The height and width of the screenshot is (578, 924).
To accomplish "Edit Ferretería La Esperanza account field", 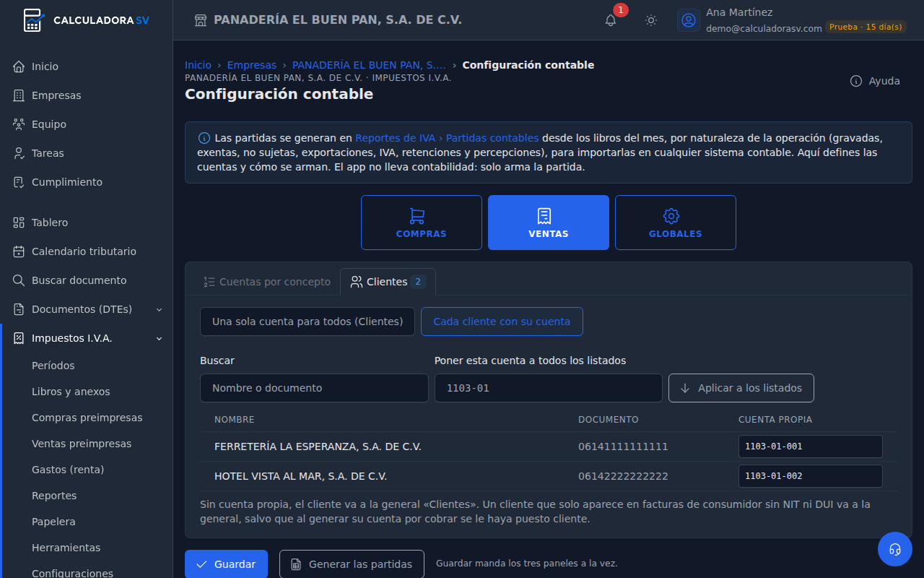I will [x=811, y=447].
